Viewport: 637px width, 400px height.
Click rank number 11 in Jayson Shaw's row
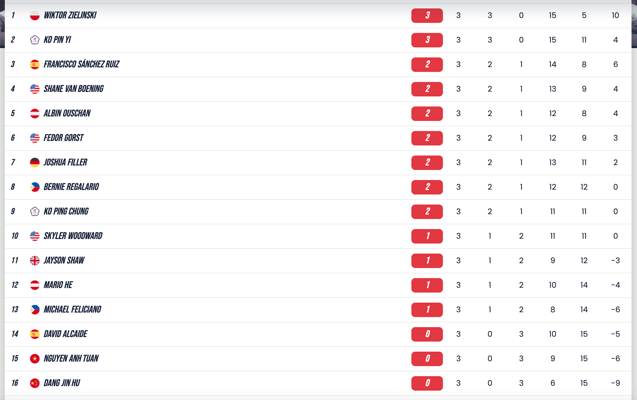(15, 261)
